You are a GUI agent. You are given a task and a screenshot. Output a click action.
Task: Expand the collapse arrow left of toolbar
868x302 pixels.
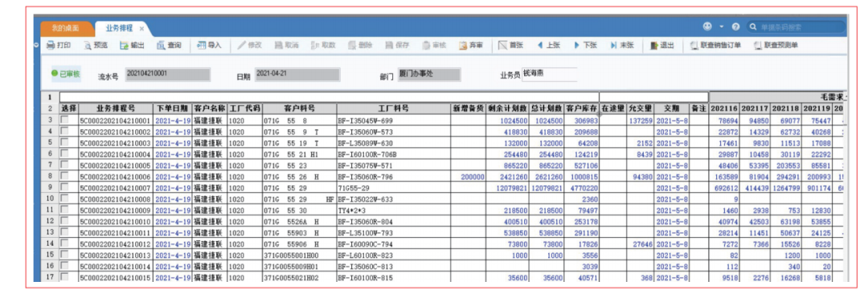[x=36, y=45]
